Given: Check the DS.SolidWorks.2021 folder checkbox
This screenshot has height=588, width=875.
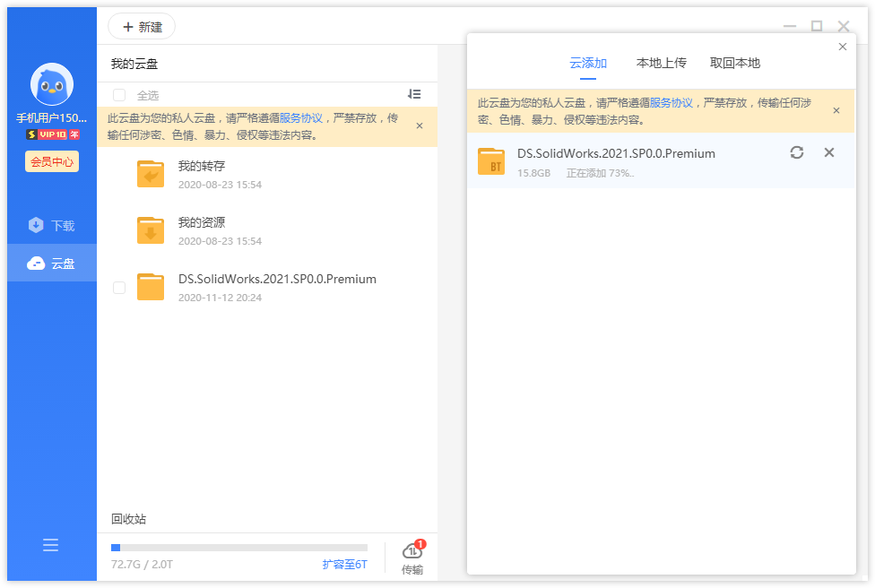Looking at the screenshot, I should tap(119, 288).
